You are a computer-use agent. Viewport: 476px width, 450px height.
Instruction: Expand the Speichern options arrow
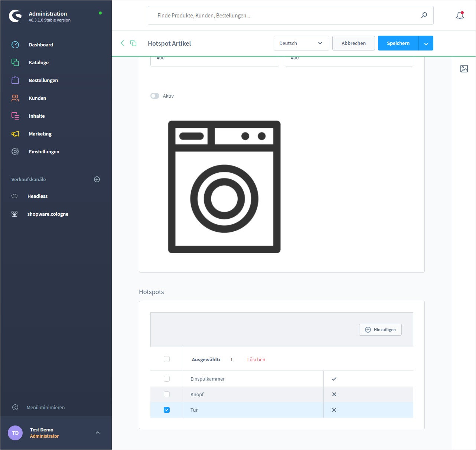426,43
